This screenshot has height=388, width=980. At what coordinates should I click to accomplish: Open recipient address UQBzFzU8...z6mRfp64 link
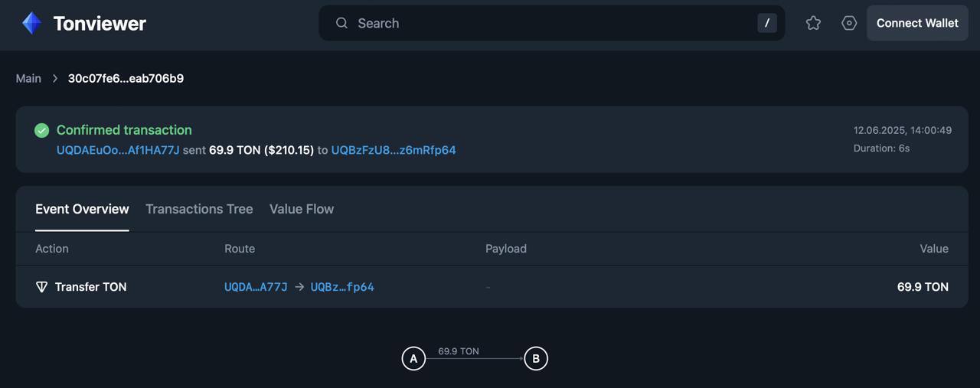[394, 150]
